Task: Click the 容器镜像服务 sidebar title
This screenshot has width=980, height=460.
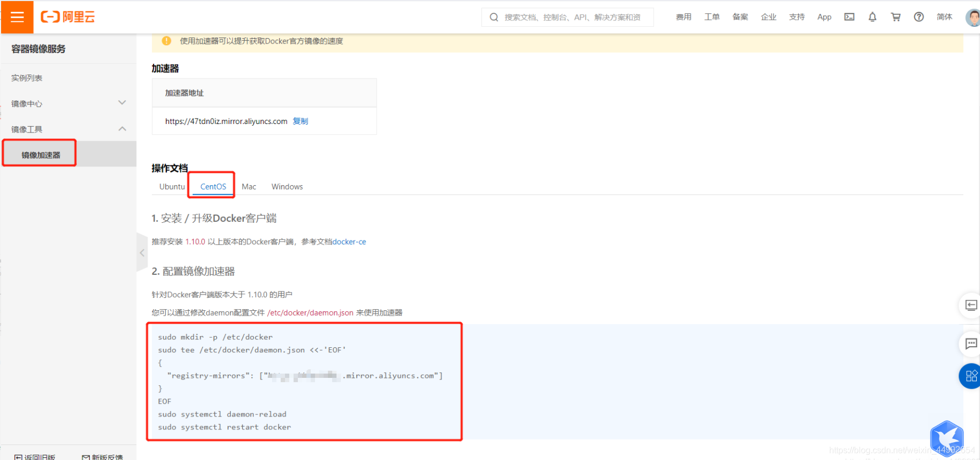Action: (x=39, y=49)
